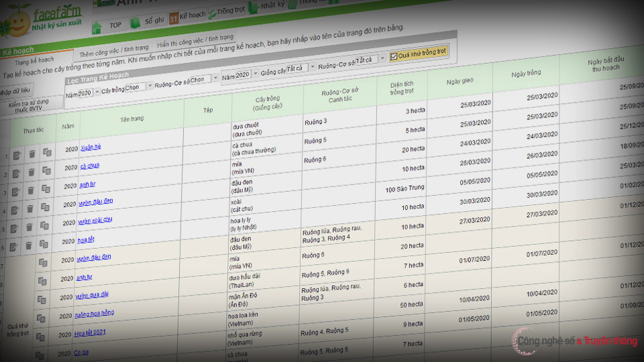The image size is (644, 362).
Task: Click the edit icon for Xuân hè row
Action: pos(15,156)
